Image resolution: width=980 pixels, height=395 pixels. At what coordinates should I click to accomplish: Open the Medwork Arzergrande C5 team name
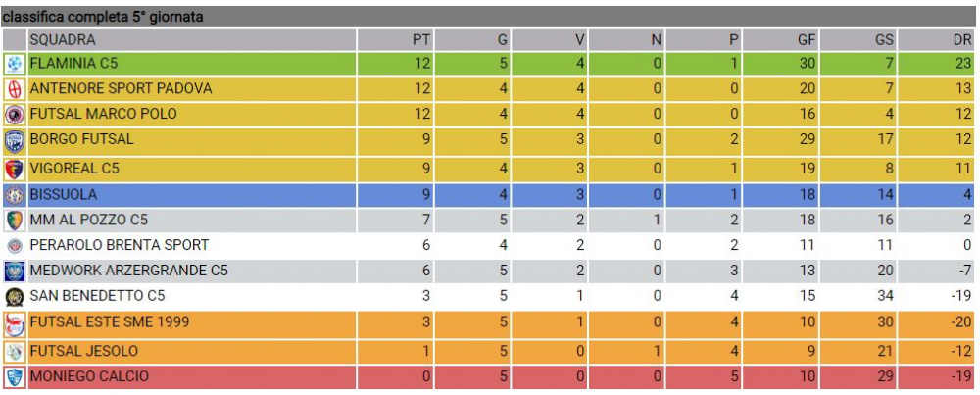pyautogui.click(x=128, y=271)
